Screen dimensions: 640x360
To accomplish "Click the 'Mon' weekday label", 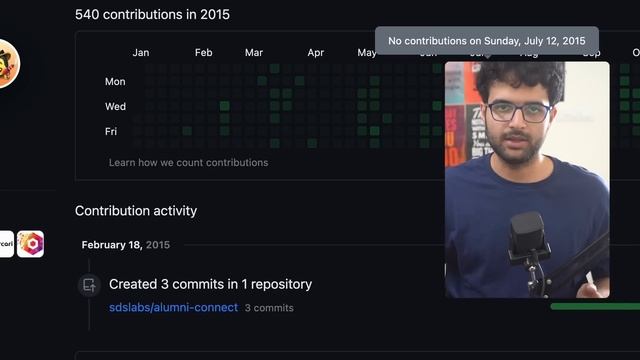I will pyautogui.click(x=115, y=82).
